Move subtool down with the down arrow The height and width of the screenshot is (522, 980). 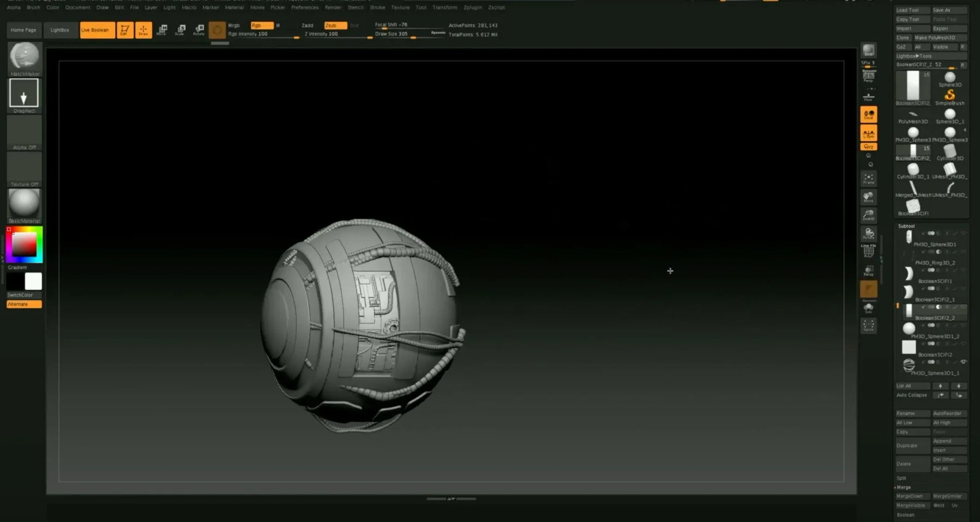coord(958,386)
